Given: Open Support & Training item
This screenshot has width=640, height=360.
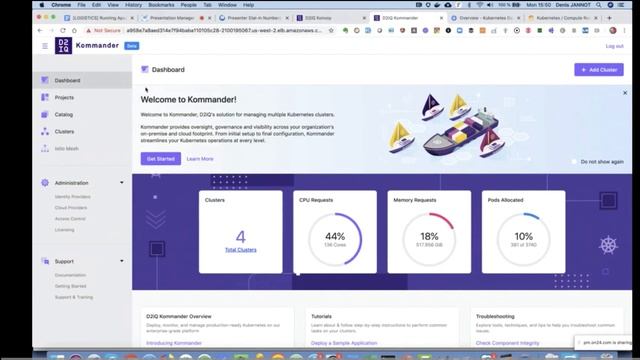Looking at the screenshot, I should click(74, 297).
